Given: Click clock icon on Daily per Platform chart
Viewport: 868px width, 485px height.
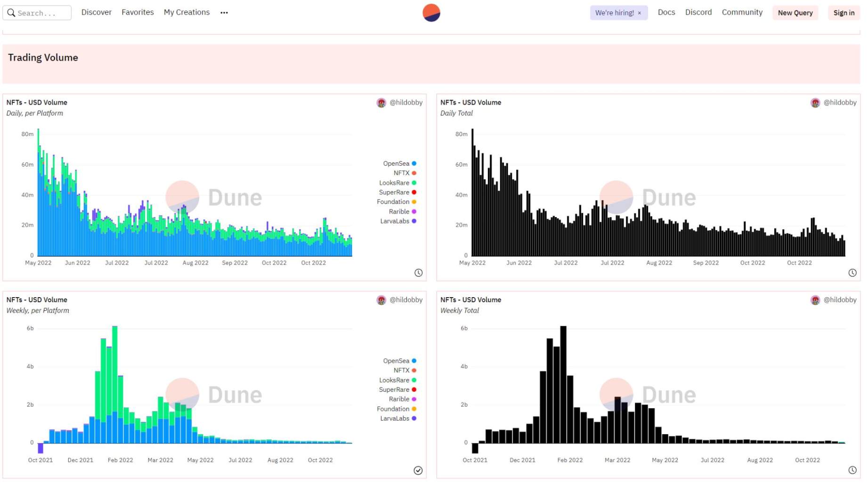Looking at the screenshot, I should pos(418,273).
